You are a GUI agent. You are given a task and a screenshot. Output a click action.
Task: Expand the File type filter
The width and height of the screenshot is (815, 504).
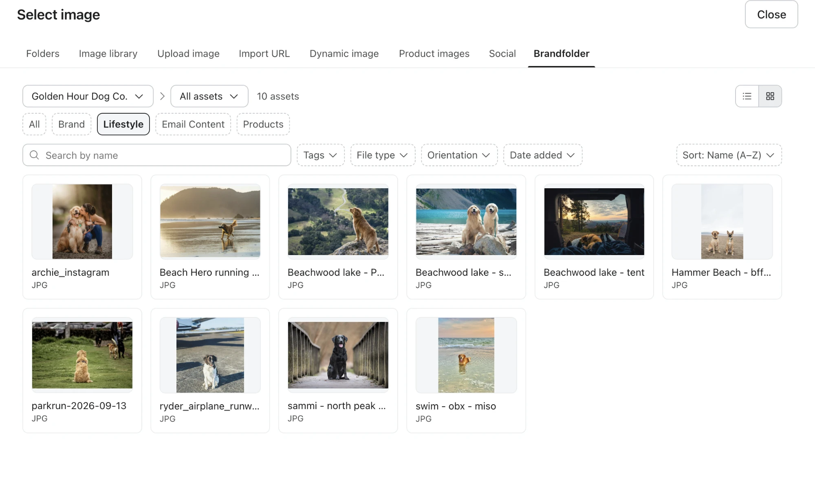click(383, 155)
